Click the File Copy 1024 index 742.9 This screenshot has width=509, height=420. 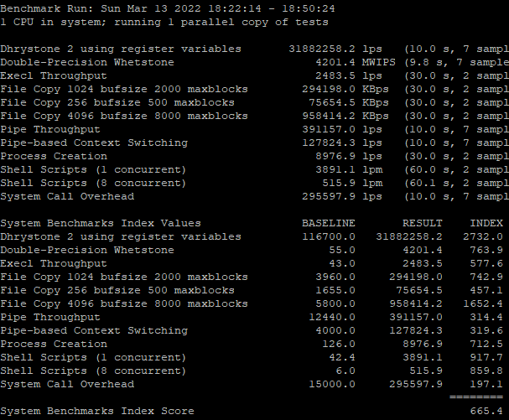[486, 277]
